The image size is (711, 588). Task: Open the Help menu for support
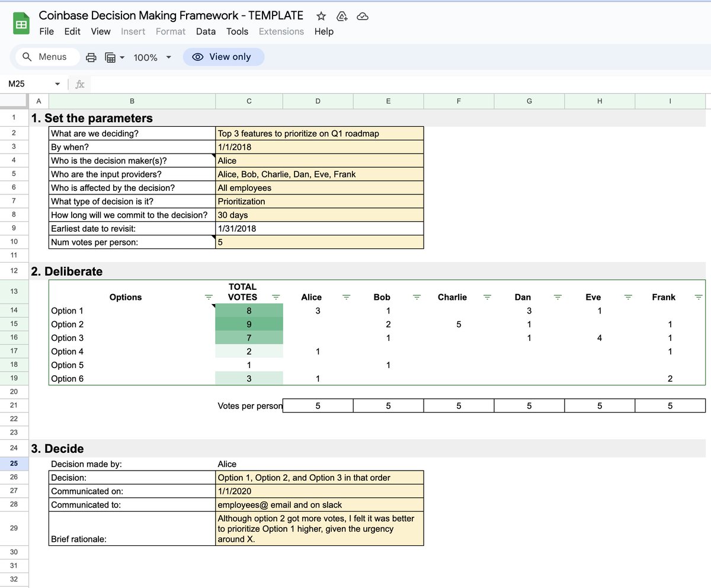(x=324, y=31)
